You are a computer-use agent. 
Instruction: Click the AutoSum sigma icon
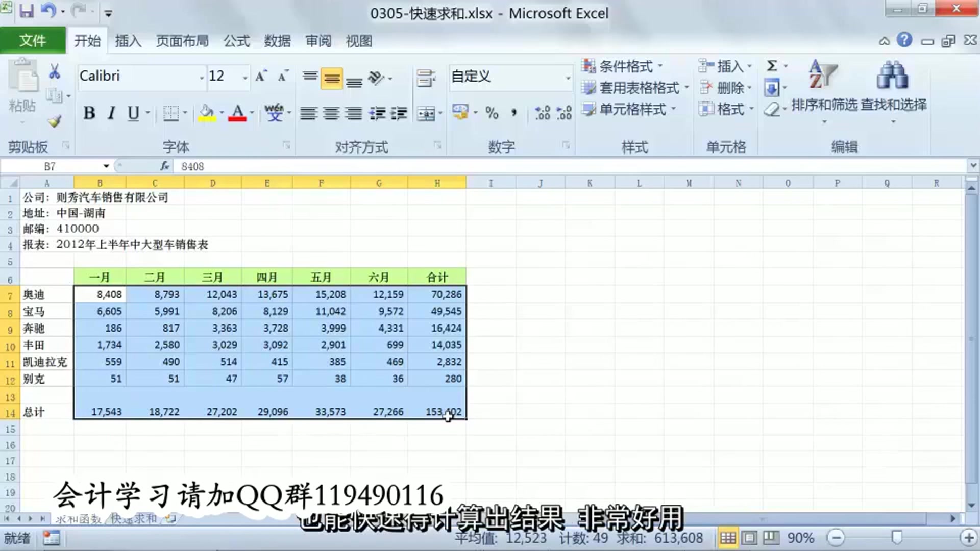tap(772, 66)
